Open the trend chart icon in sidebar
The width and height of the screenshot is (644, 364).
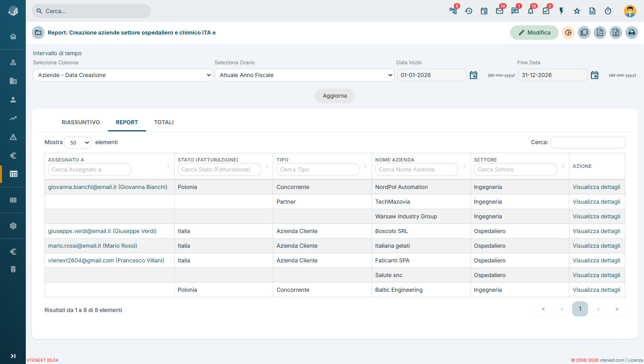click(x=13, y=118)
